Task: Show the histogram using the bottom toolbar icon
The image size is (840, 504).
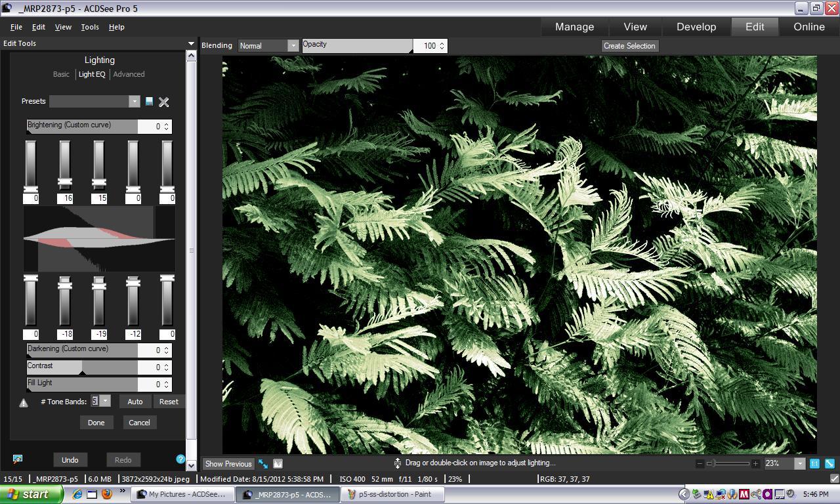Action: [278, 463]
